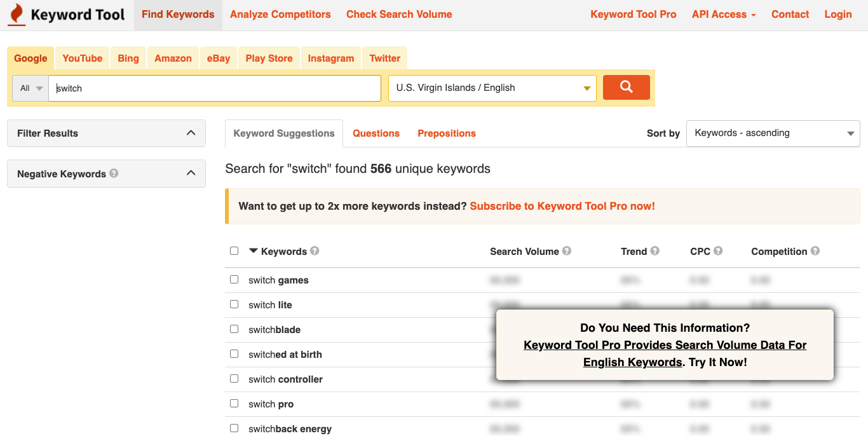Check the 'switch pro' checkbox
868x436 pixels.
click(234, 404)
